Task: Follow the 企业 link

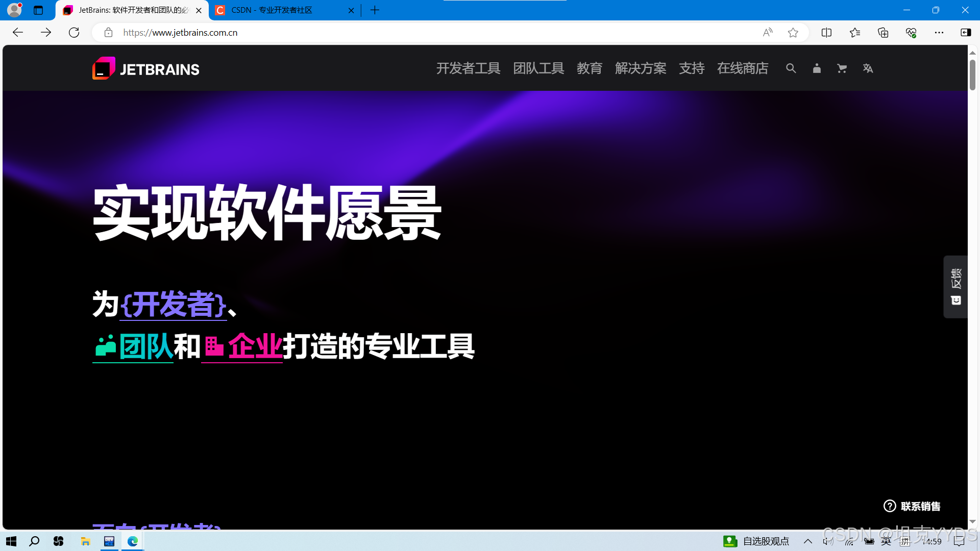Action: point(242,346)
